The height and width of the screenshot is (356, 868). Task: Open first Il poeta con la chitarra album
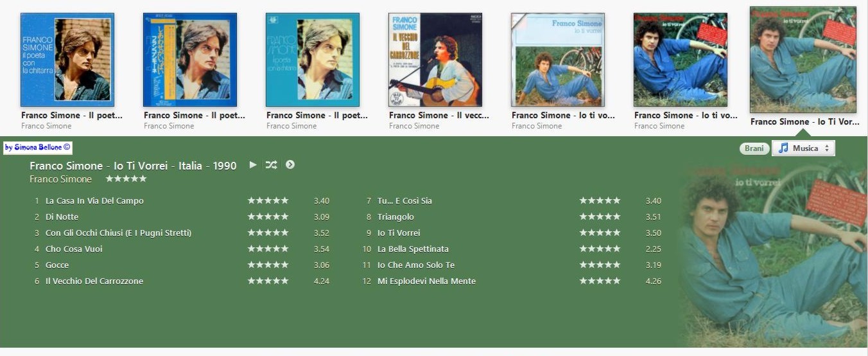[67, 60]
